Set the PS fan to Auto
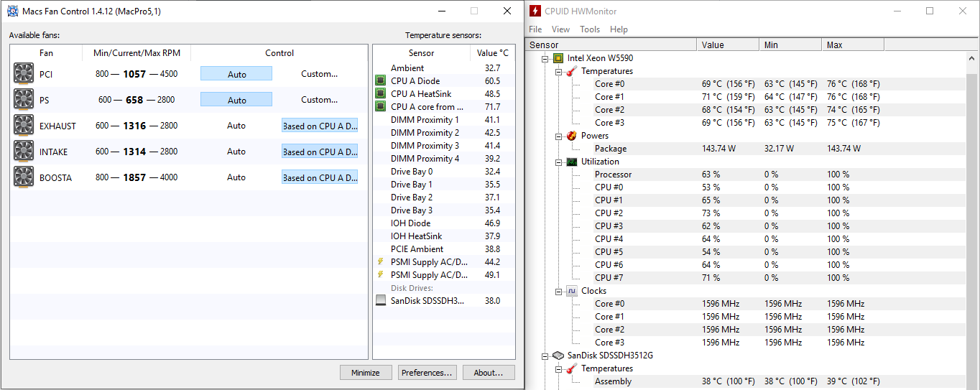The height and width of the screenshot is (390, 980). click(x=236, y=99)
